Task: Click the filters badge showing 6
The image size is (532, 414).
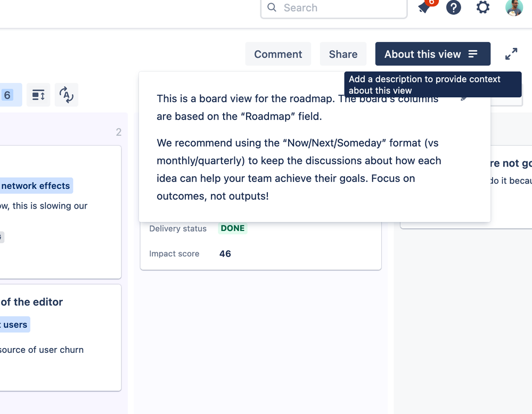Action: point(7,94)
